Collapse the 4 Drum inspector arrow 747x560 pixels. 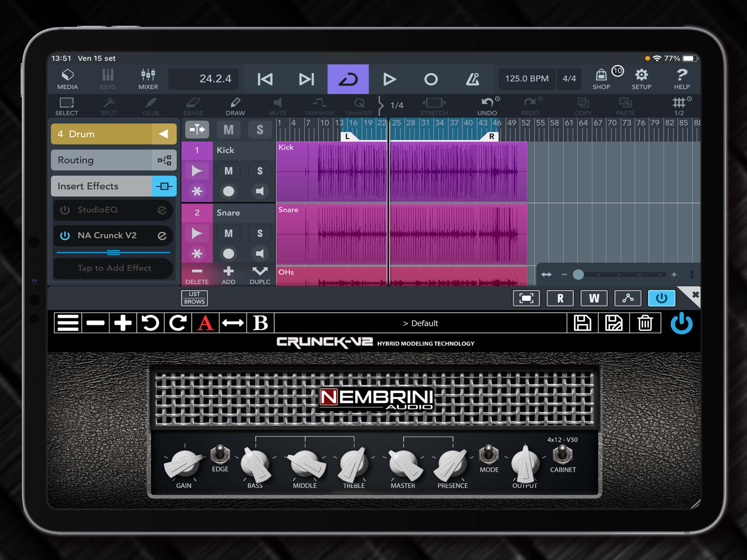(x=164, y=134)
